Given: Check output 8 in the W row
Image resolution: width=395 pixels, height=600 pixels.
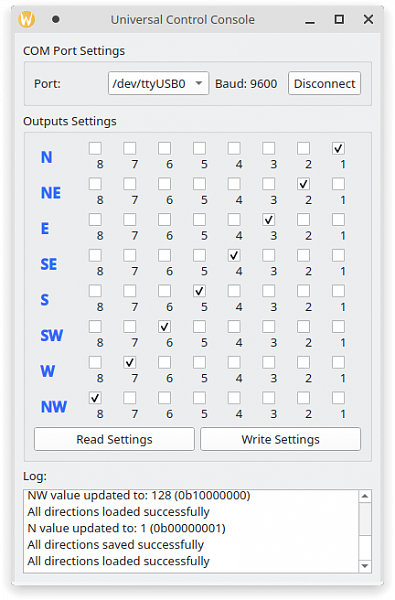Looking at the screenshot, I should point(95,362).
